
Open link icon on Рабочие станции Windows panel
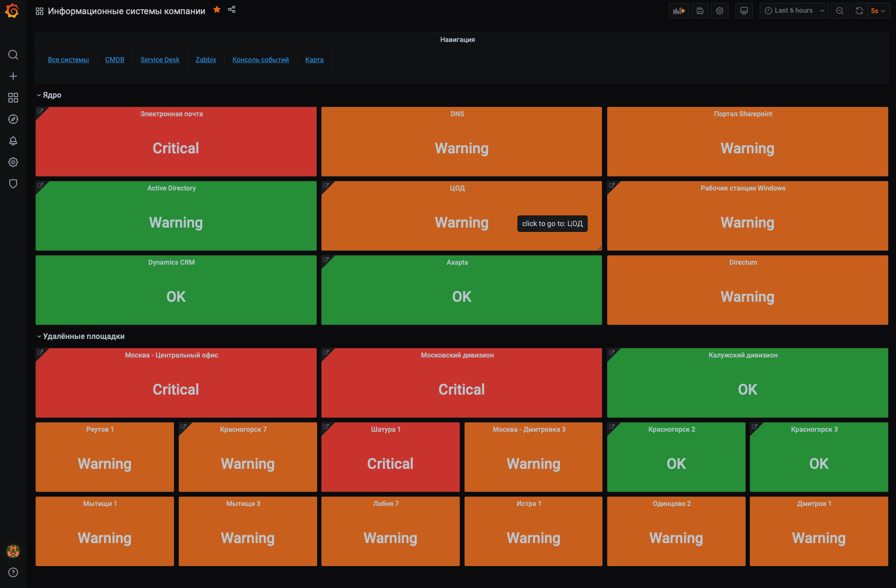(x=612, y=186)
